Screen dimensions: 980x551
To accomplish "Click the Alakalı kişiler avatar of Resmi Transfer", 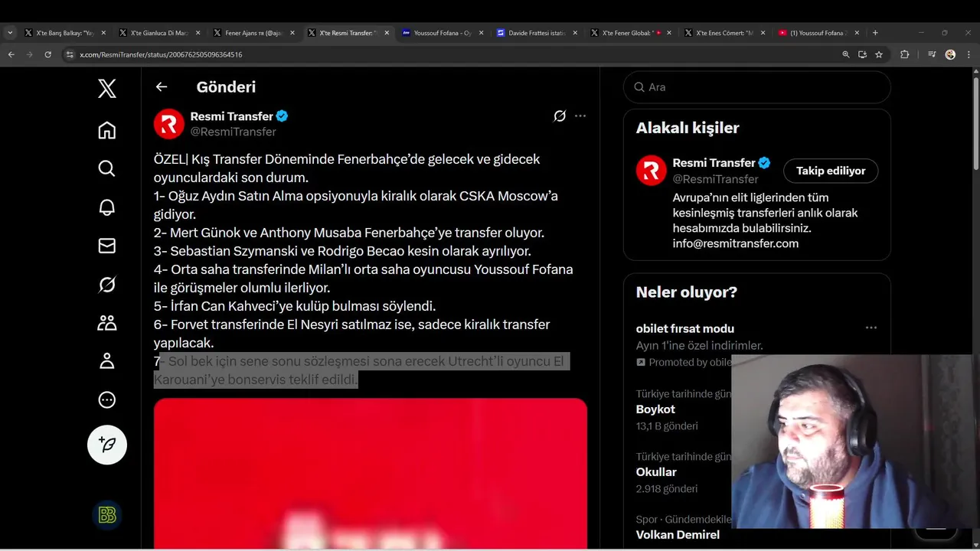I will pos(652,171).
